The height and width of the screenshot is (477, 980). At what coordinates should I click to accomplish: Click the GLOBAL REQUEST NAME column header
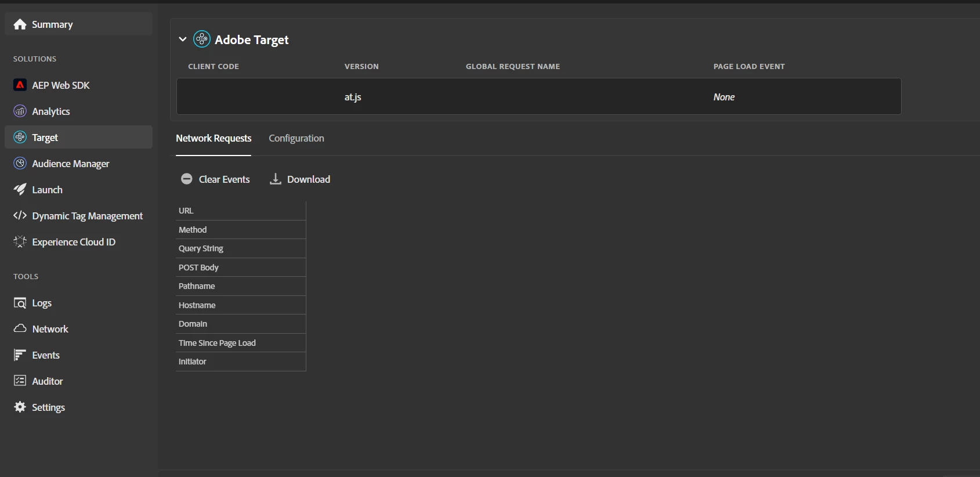tap(513, 67)
